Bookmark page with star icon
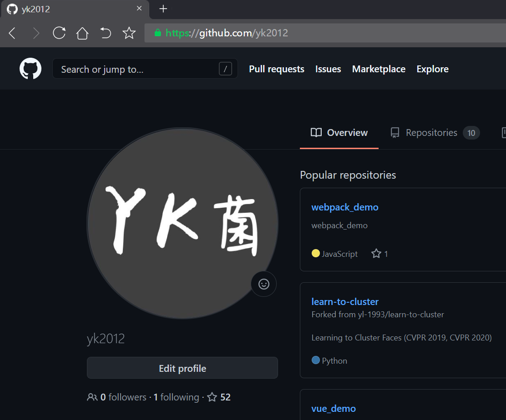The image size is (506, 420). click(x=129, y=33)
